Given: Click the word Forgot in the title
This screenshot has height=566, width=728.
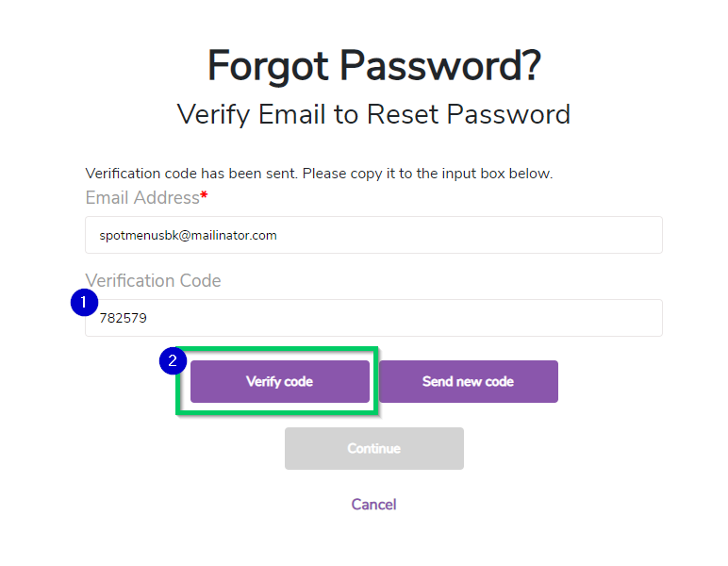Looking at the screenshot, I should (268, 66).
